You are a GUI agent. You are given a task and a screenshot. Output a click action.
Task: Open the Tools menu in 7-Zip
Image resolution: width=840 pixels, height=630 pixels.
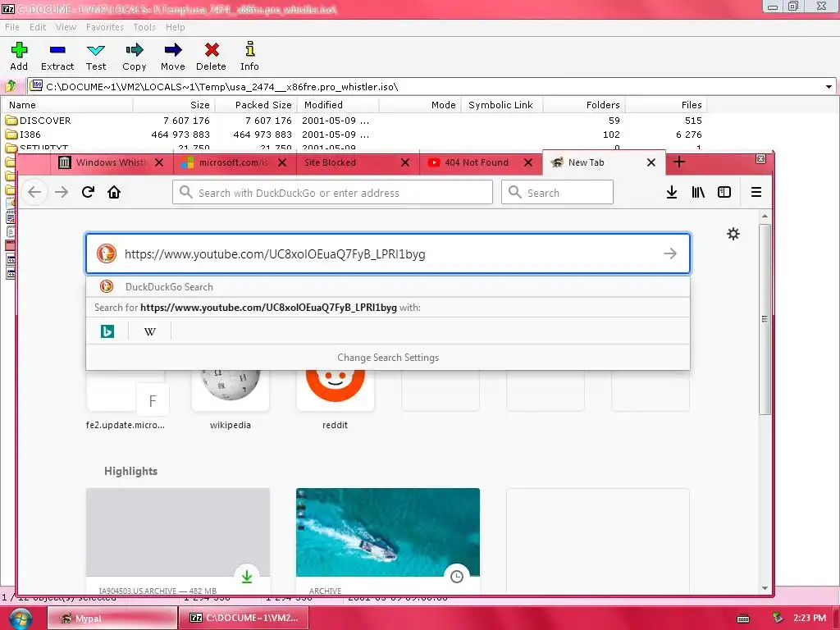[144, 27]
